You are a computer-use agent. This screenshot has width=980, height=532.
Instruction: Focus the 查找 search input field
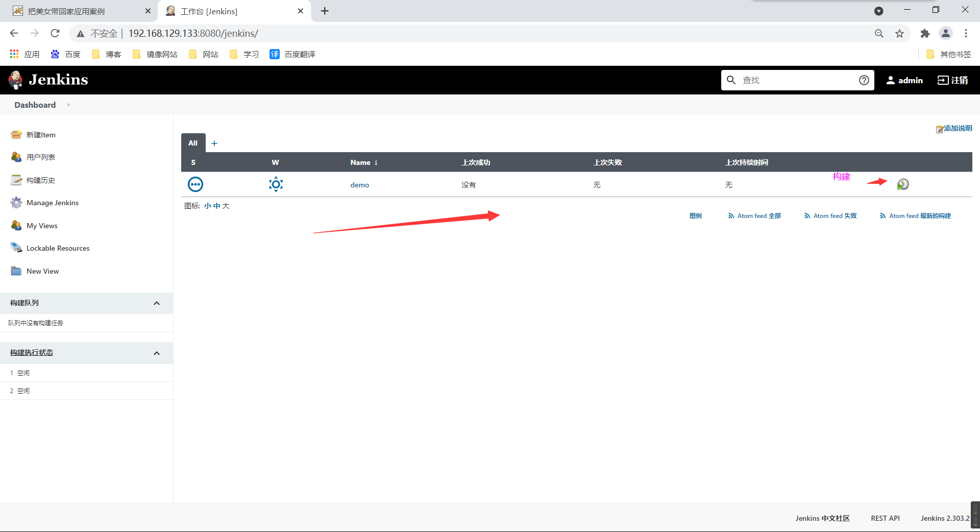tap(797, 80)
